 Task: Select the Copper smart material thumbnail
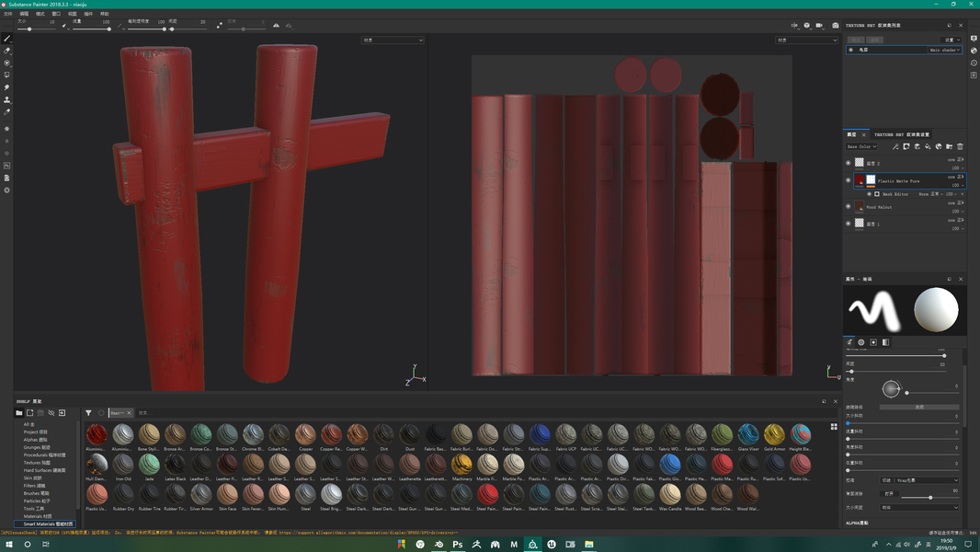[x=305, y=437]
